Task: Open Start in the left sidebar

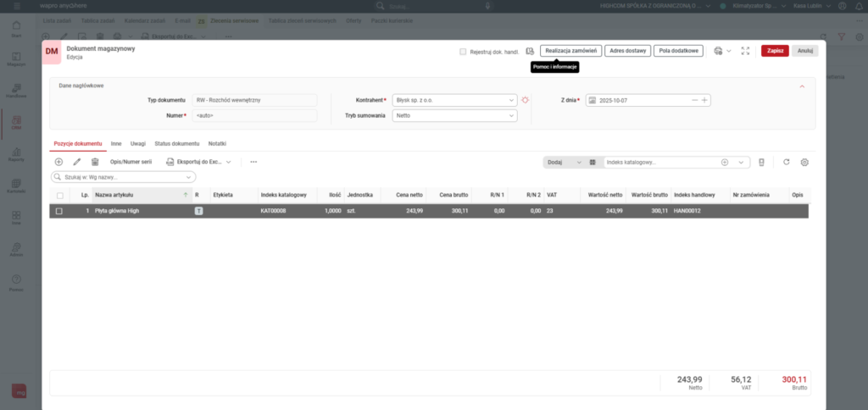Action: (x=17, y=29)
